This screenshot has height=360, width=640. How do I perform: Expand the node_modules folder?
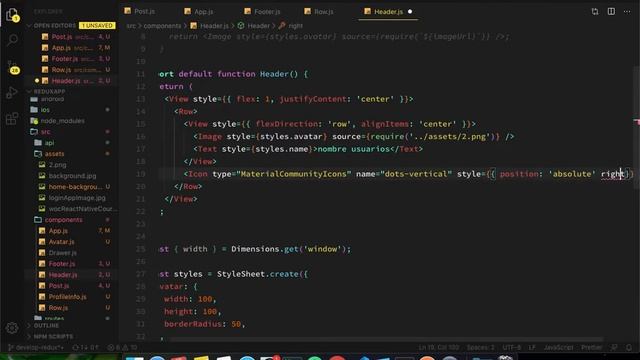pyautogui.click(x=62, y=121)
